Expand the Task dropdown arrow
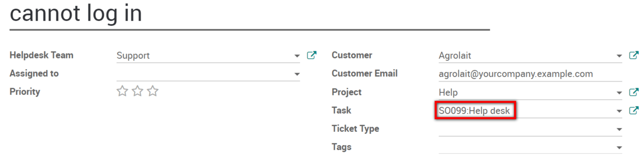Image resolution: width=644 pixels, height=162 pixels. click(x=619, y=111)
